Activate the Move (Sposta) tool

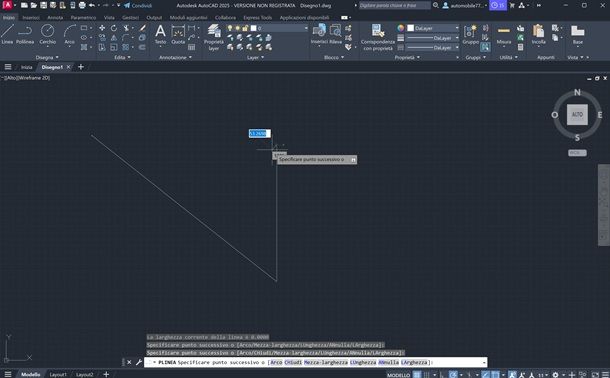point(102,28)
